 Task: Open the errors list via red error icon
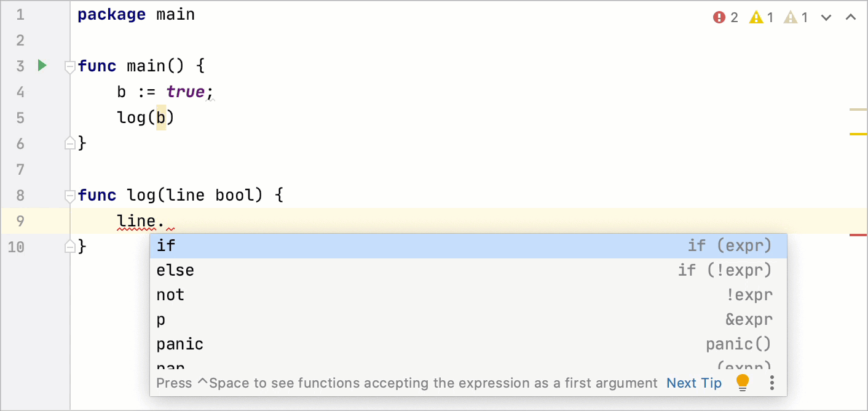(x=719, y=17)
